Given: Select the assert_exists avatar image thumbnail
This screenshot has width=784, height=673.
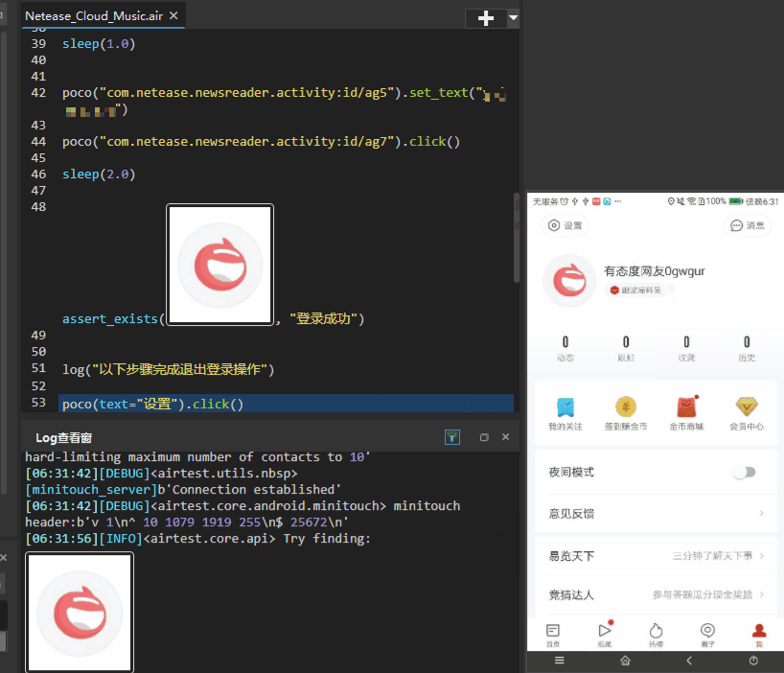Looking at the screenshot, I should tap(220, 265).
